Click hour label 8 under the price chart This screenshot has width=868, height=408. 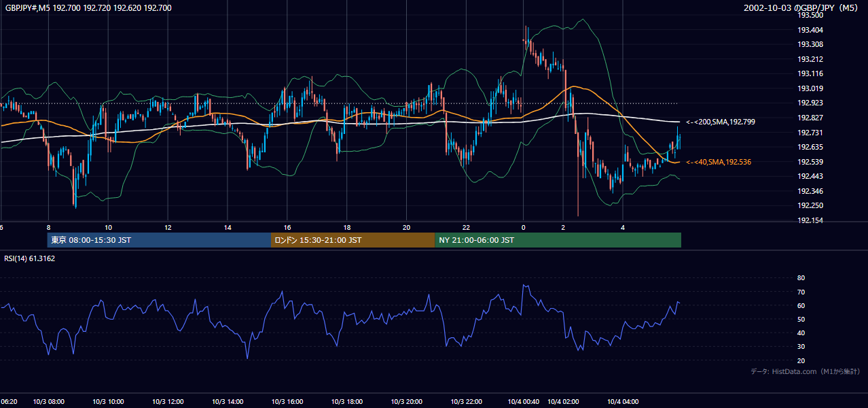(x=49, y=227)
